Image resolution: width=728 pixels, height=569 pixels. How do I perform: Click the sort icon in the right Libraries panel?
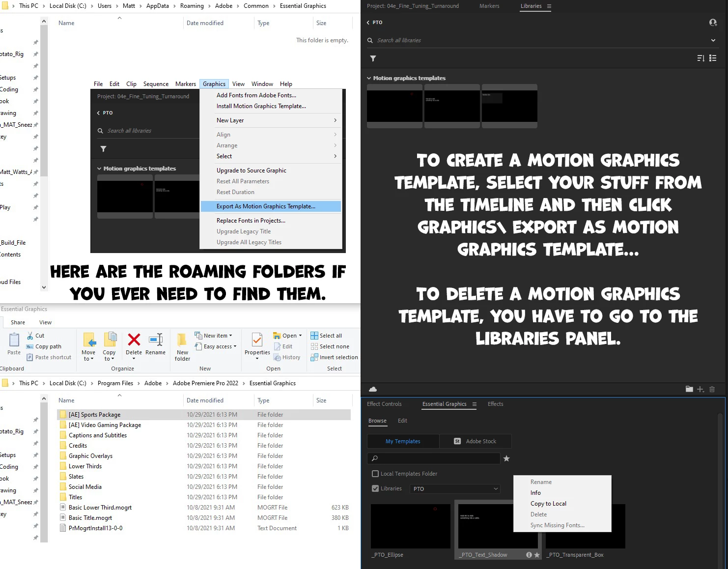click(701, 58)
